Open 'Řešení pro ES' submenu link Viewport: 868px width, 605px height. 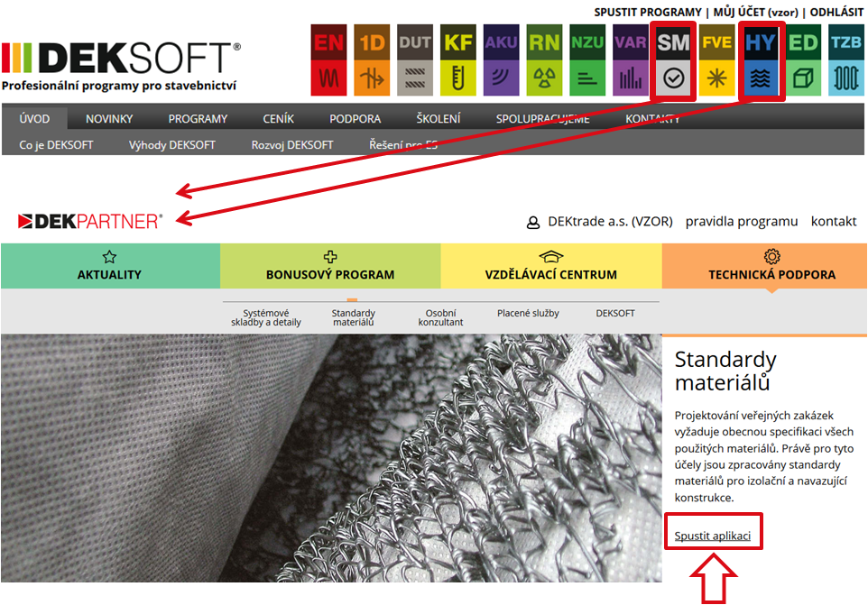[x=403, y=145]
